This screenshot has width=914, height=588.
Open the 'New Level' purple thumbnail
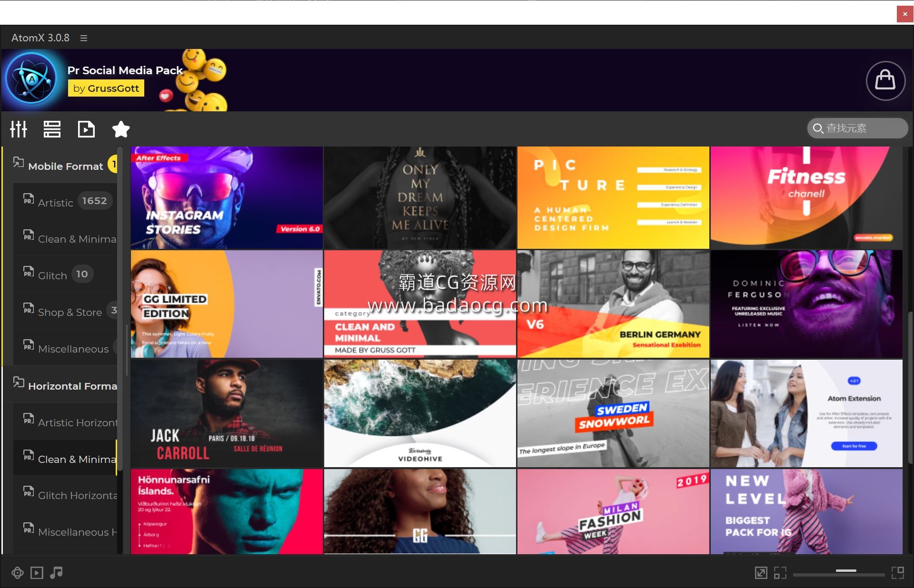pyautogui.click(x=806, y=511)
